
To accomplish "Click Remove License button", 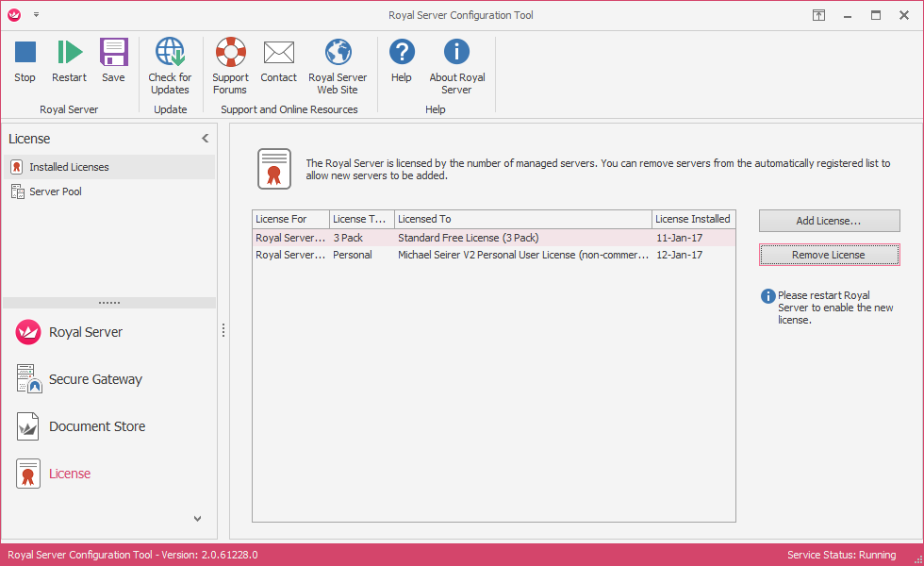I will point(829,255).
